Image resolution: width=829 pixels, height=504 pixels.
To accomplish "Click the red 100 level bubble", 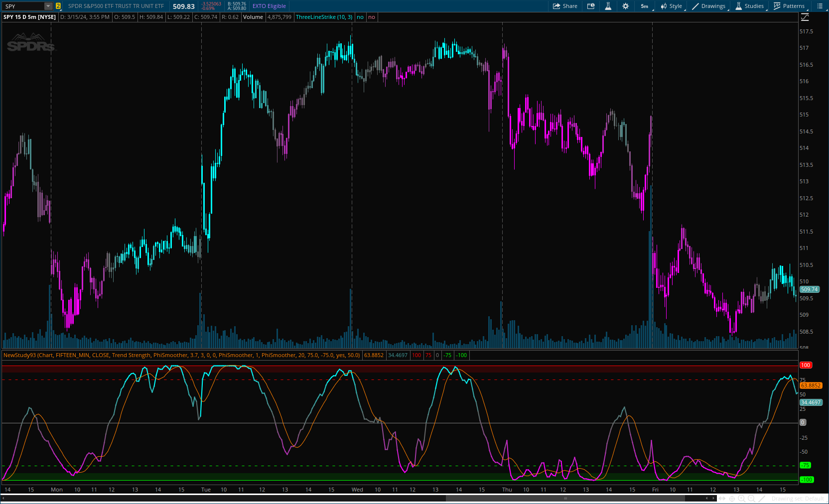I will (x=806, y=365).
